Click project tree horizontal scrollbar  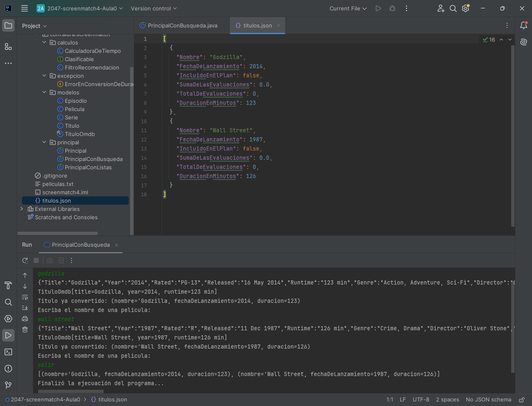click(57, 233)
